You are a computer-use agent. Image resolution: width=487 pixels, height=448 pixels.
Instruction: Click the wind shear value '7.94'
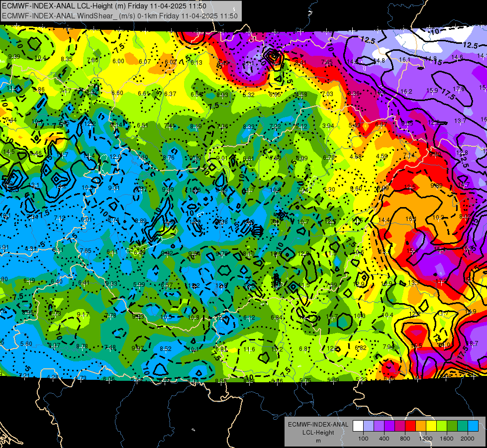coord(389,346)
